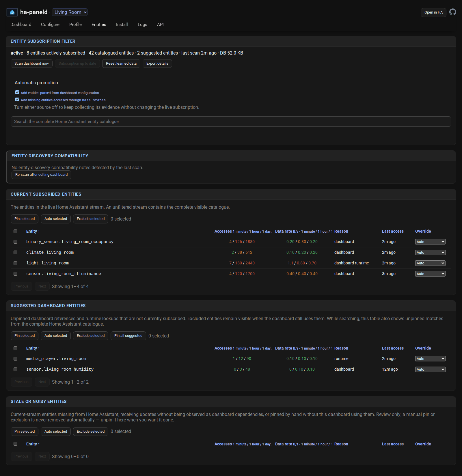Screen dimensions: 462x476
Task: Open Override dropdown for light.living_room
Action: [x=430, y=263]
